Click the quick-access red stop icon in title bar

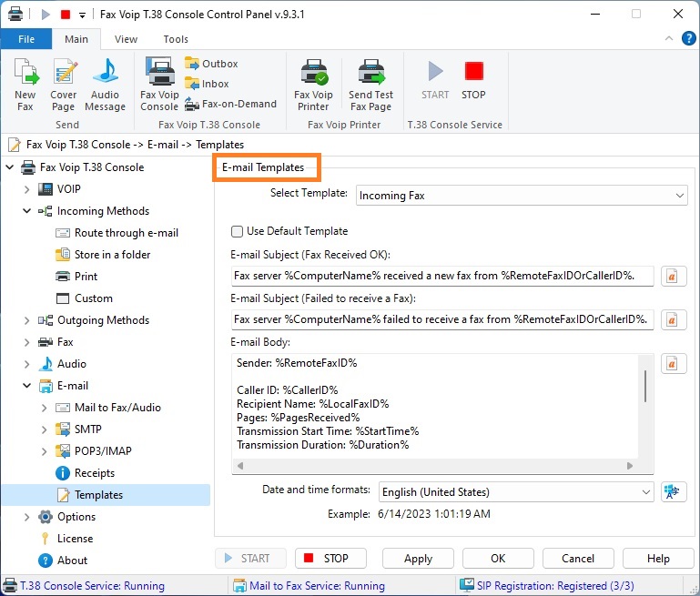tap(66, 15)
